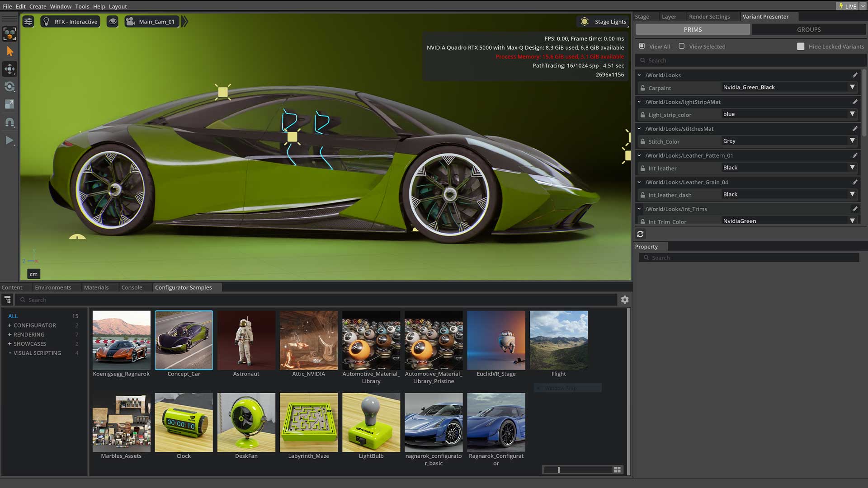The width and height of the screenshot is (868, 488).
Task: Click the GROUPS button
Action: pos(808,29)
